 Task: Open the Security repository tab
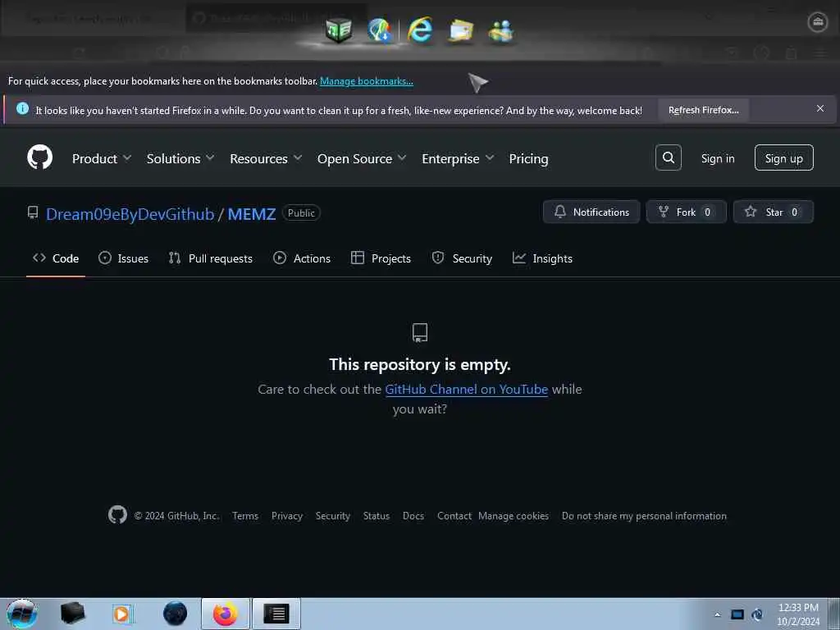coord(462,258)
